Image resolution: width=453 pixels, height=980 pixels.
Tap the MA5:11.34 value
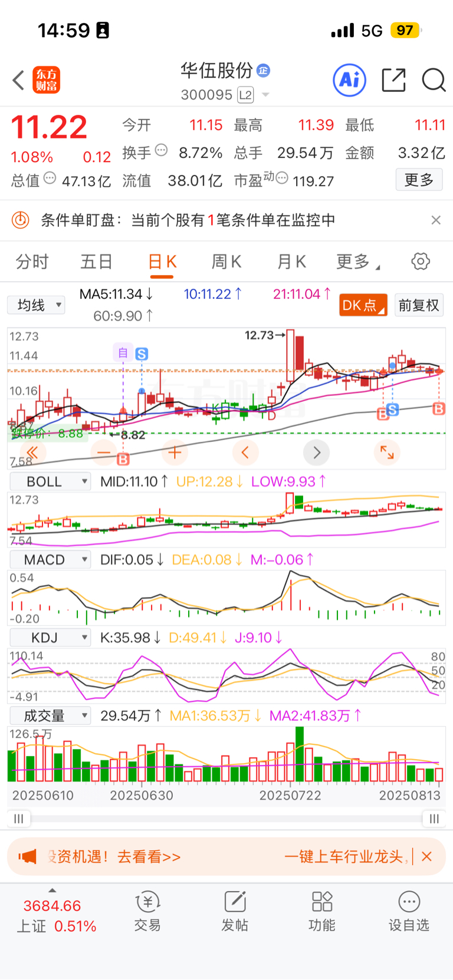[116, 293]
